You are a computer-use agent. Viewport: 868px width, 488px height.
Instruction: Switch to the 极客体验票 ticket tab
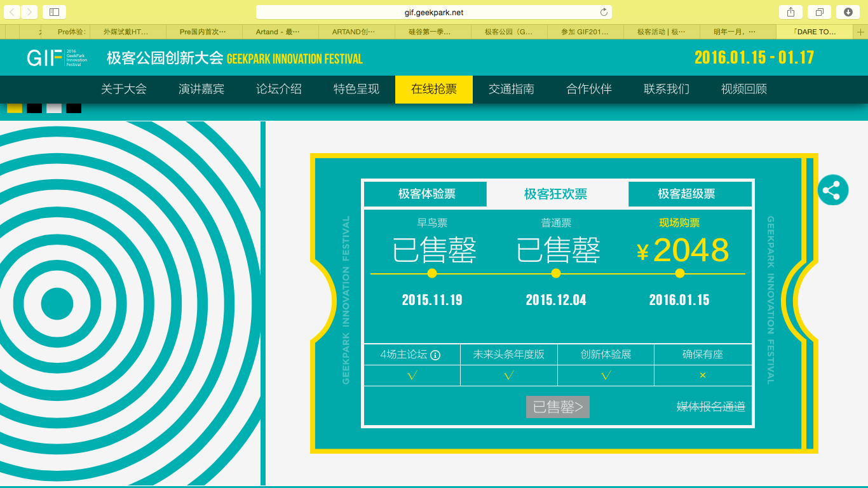[426, 194]
